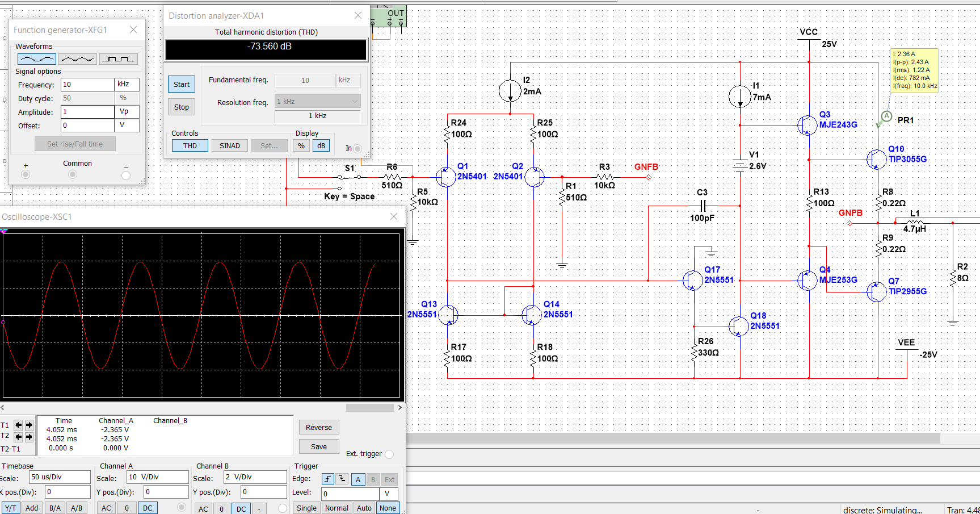The image size is (980, 514).
Task: Select transistor Q4 MJE253G symbol
Action: click(x=807, y=280)
